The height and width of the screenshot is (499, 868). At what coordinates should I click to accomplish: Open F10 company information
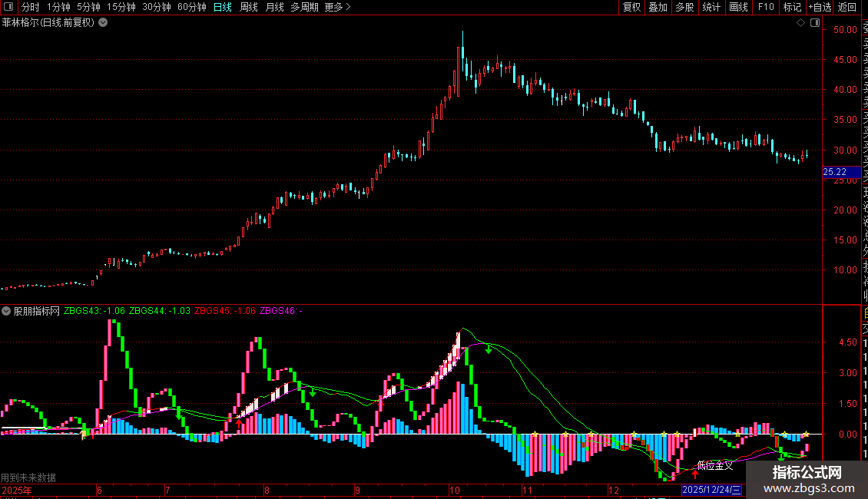click(x=766, y=7)
